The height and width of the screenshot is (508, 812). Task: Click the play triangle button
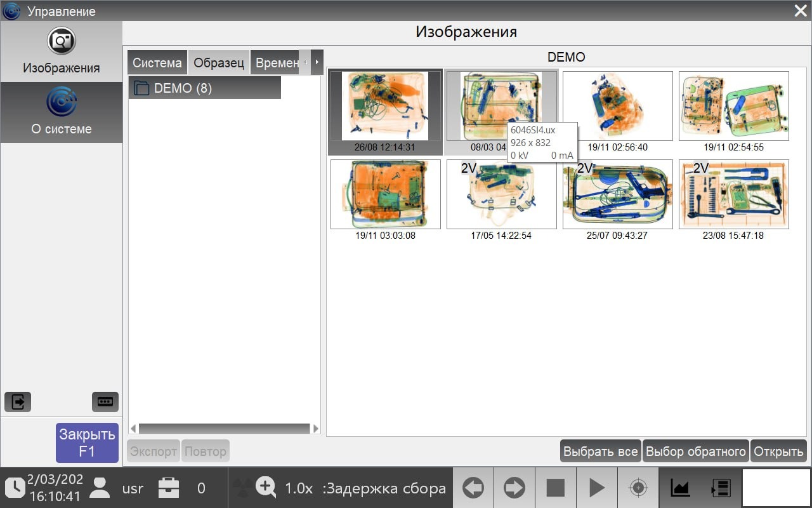(597, 488)
